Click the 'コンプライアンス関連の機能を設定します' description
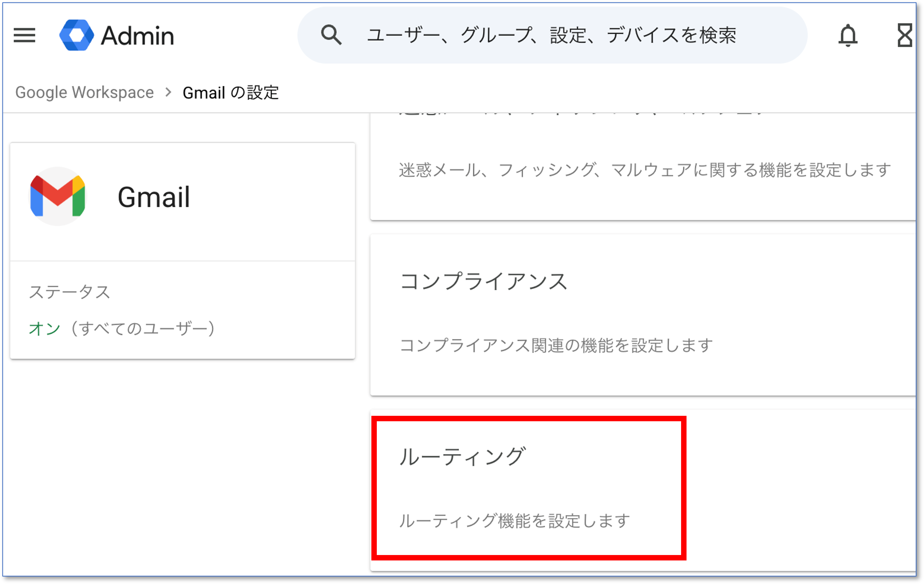This screenshot has height=584, width=924. tap(557, 345)
